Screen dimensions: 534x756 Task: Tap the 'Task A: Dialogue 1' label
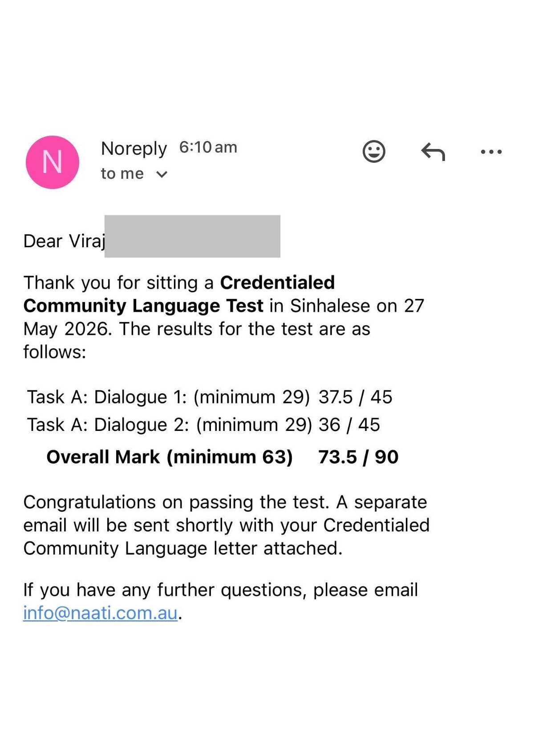point(107,397)
